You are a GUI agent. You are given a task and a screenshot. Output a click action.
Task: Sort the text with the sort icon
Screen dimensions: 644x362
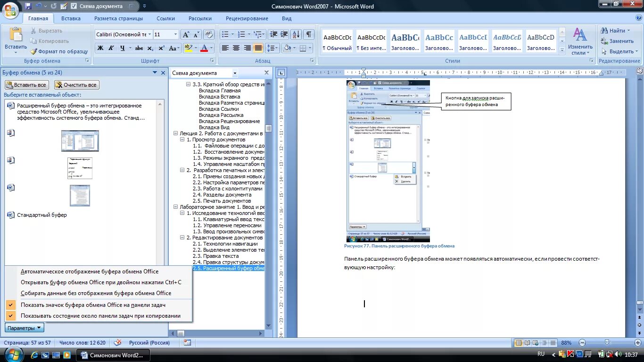pyautogui.click(x=296, y=34)
